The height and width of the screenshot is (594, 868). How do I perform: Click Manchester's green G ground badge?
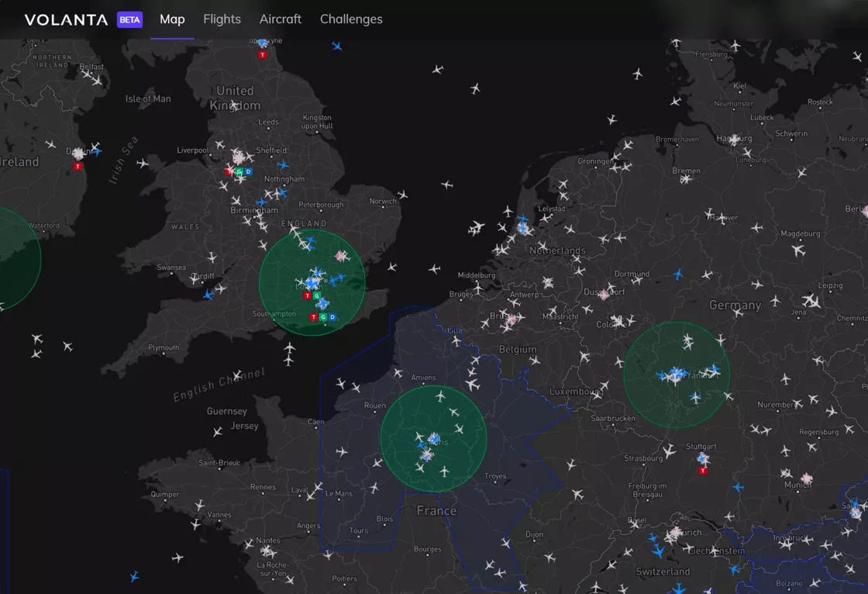(239, 172)
